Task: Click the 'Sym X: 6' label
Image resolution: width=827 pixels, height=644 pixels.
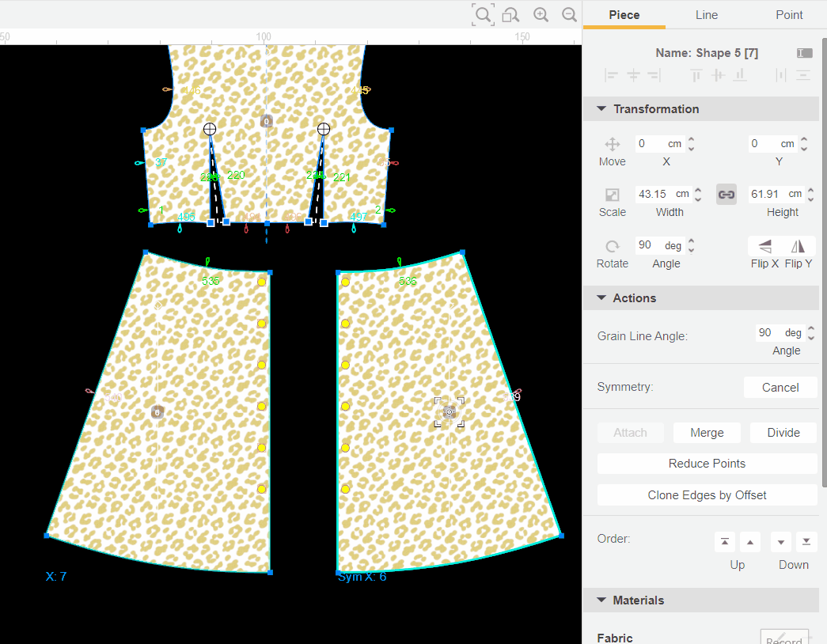Action: (x=362, y=577)
